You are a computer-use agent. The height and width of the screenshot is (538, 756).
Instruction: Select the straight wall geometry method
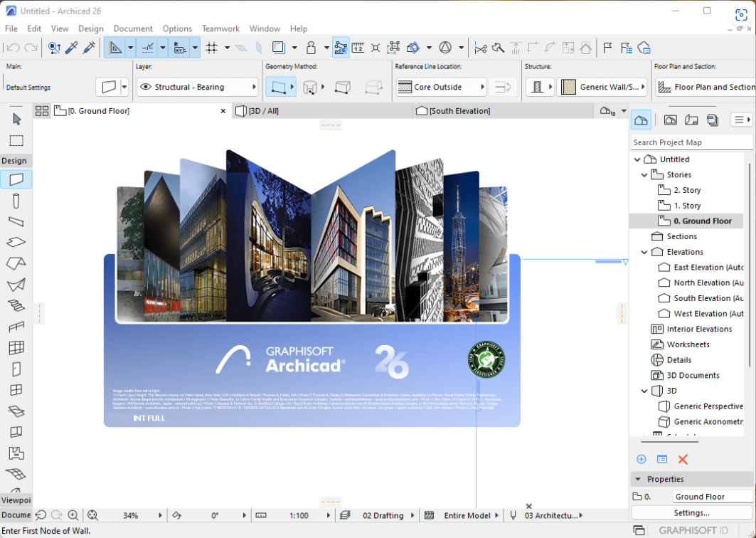(x=279, y=87)
